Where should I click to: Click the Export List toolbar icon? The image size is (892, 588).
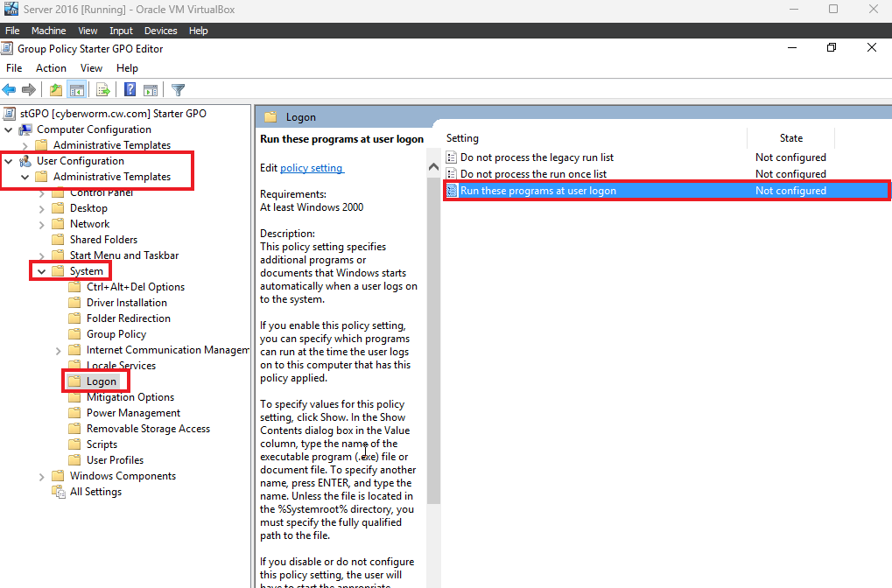point(103,90)
